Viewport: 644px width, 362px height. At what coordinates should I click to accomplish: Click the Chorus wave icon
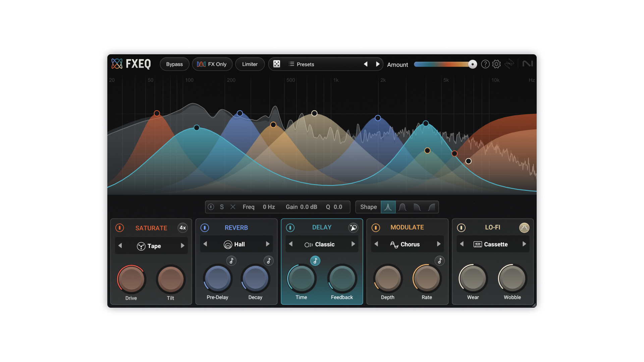[x=394, y=245]
